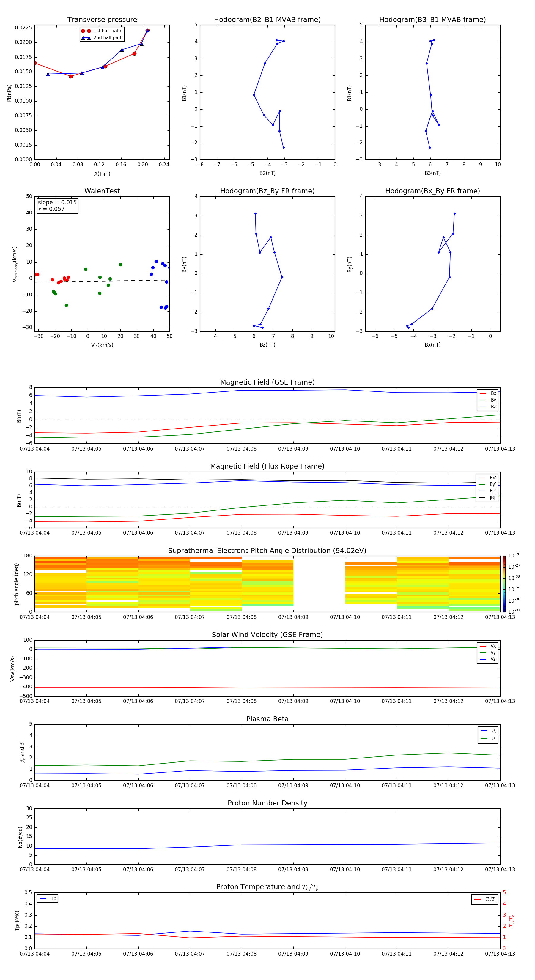535x980 pixels.
Task: Click the "B3(nT)" x-axis label
Action: pyautogui.click(x=432, y=173)
